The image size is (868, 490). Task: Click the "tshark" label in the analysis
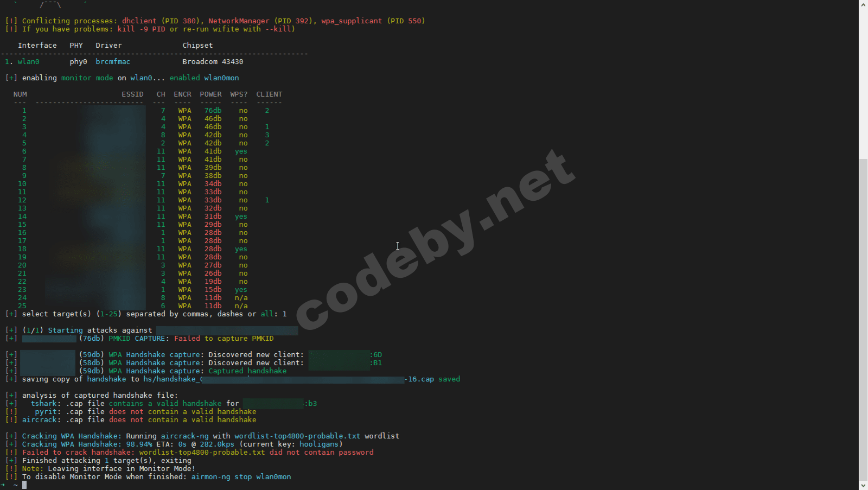coord(44,404)
